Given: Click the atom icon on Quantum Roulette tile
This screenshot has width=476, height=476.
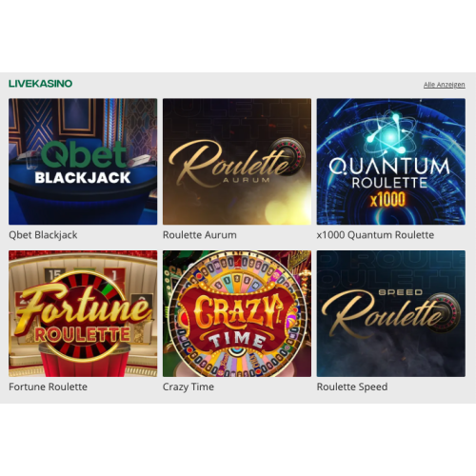Looking at the screenshot, I should 390,136.
